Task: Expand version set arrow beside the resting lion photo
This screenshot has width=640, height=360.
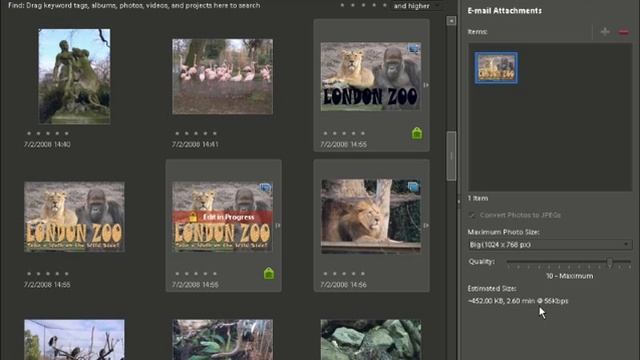Action: click(426, 225)
